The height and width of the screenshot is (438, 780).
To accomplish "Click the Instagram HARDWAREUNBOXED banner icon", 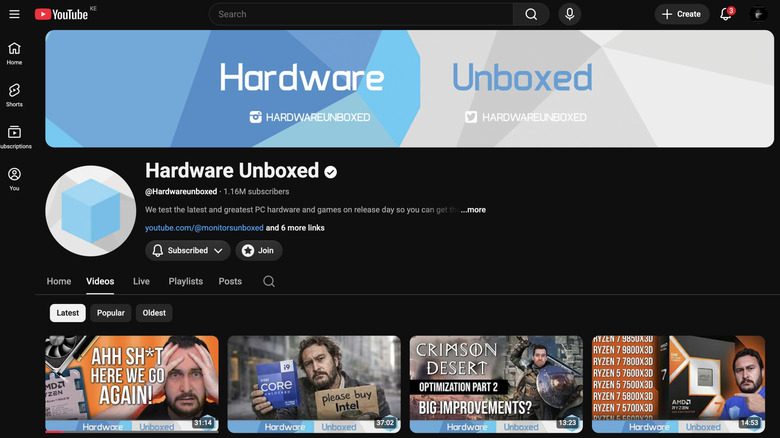I will pos(255,117).
